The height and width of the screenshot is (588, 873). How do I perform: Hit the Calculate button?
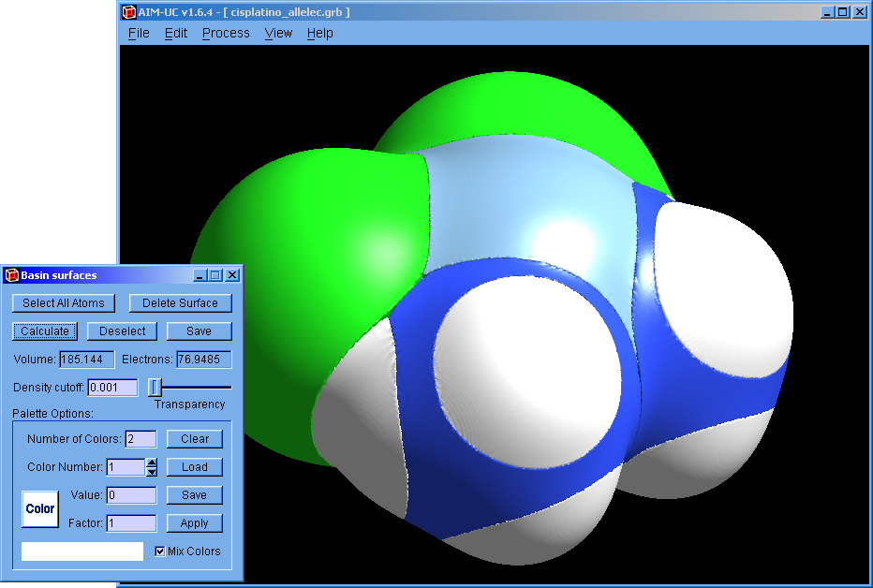tap(45, 331)
